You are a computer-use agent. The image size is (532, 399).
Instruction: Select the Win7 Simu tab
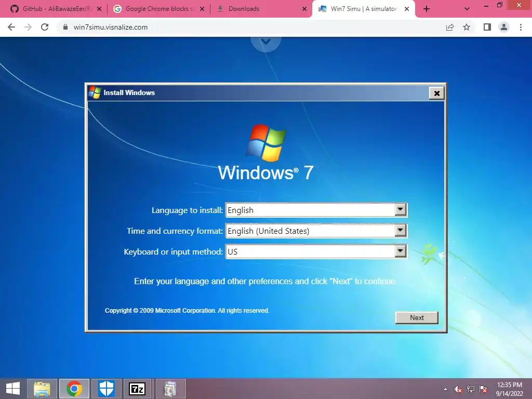[x=363, y=9]
